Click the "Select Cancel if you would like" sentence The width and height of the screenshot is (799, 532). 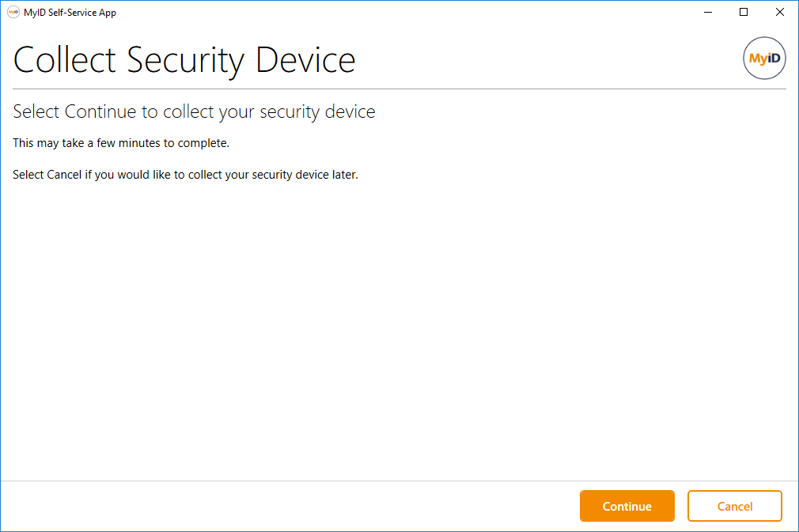[x=185, y=175]
